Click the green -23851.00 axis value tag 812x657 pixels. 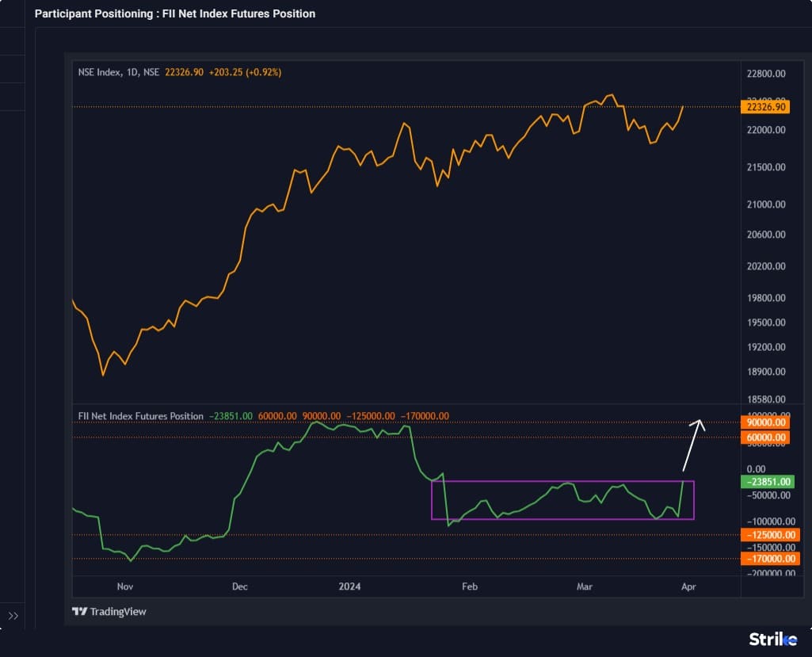pos(768,482)
